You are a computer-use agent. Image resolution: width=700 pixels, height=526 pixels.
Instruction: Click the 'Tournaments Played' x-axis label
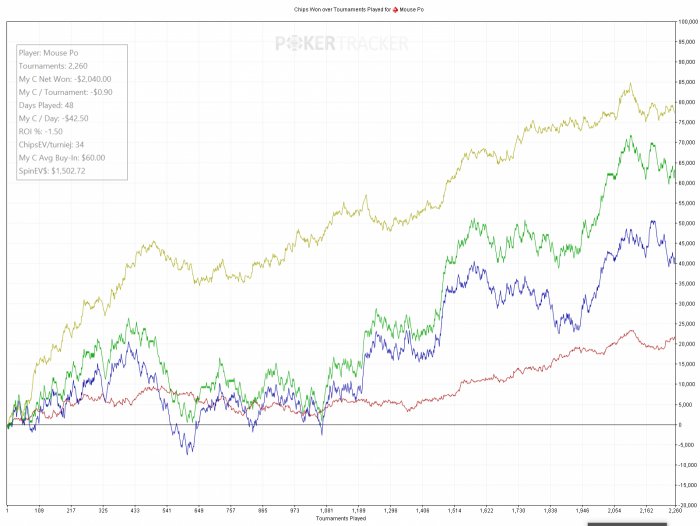pyautogui.click(x=341, y=519)
